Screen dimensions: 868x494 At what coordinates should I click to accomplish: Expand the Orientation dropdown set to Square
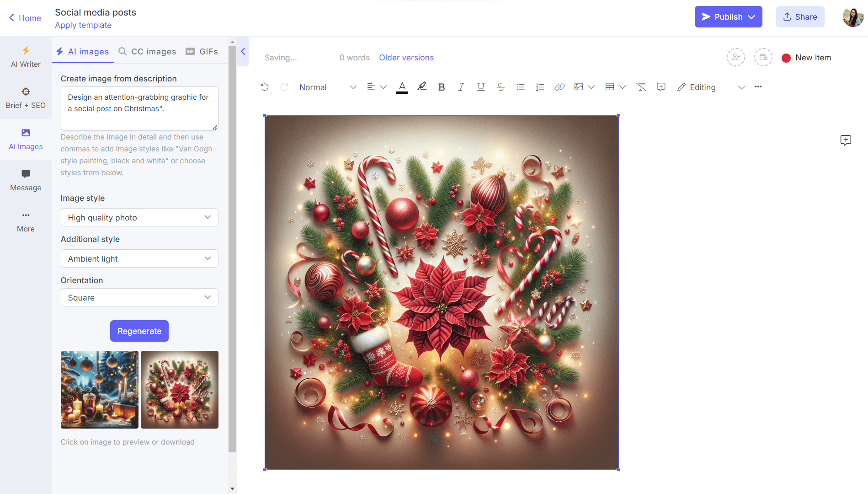click(x=139, y=297)
